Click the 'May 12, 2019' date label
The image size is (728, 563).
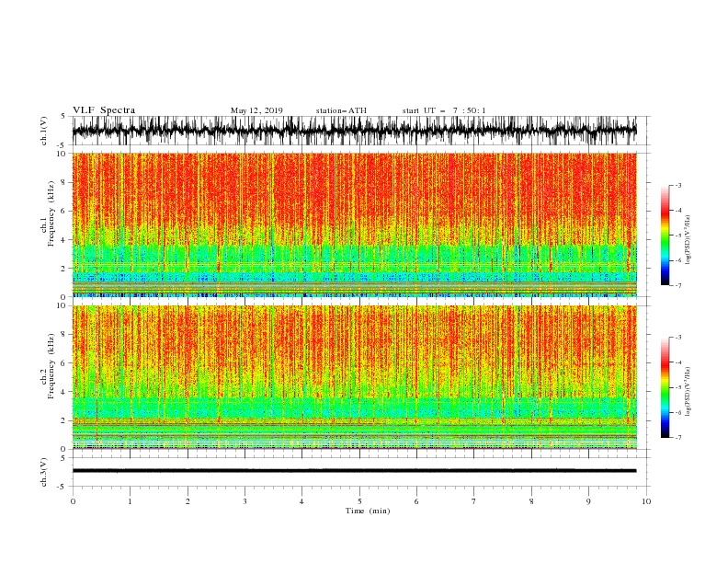(x=256, y=110)
